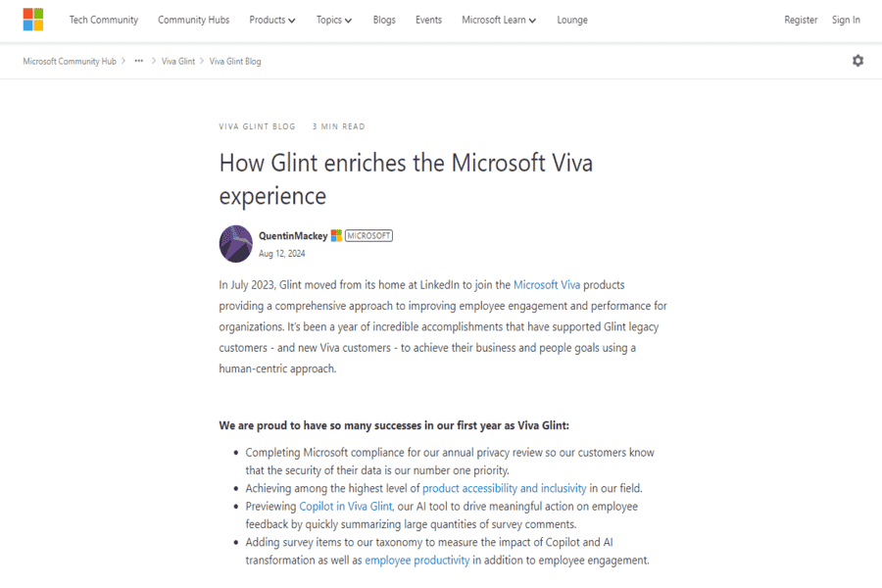Open Community Hubs in navigation

pos(193,20)
